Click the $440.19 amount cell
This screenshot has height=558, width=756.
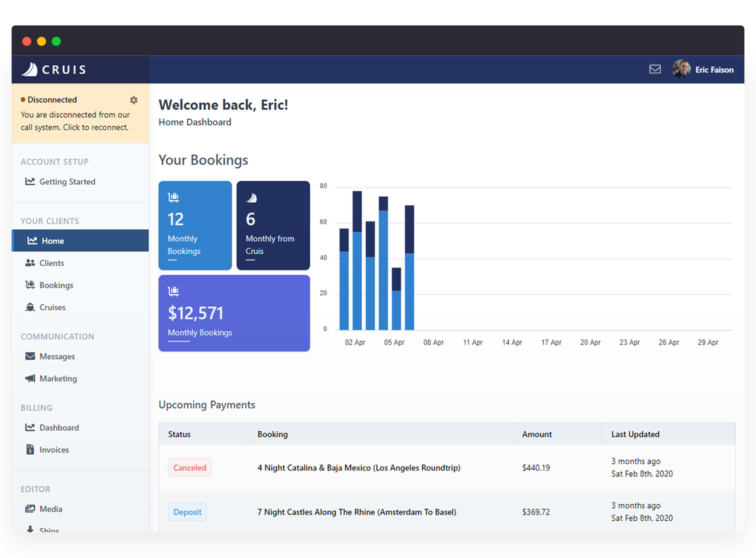pyautogui.click(x=536, y=468)
